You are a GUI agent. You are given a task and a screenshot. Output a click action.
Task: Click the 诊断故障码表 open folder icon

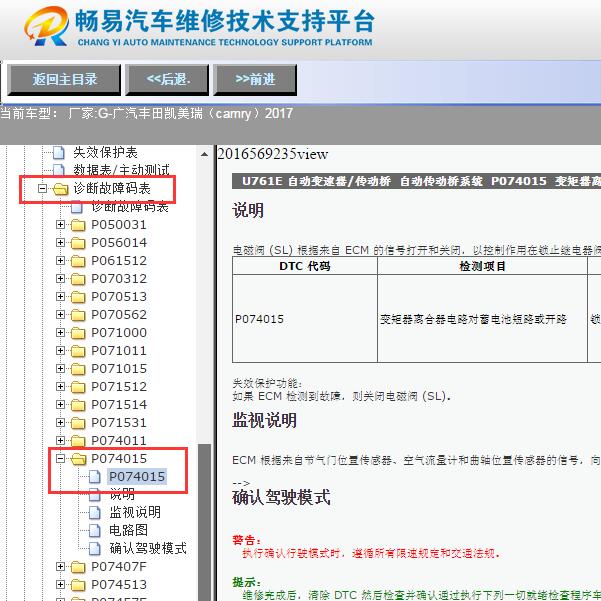pos(61,189)
